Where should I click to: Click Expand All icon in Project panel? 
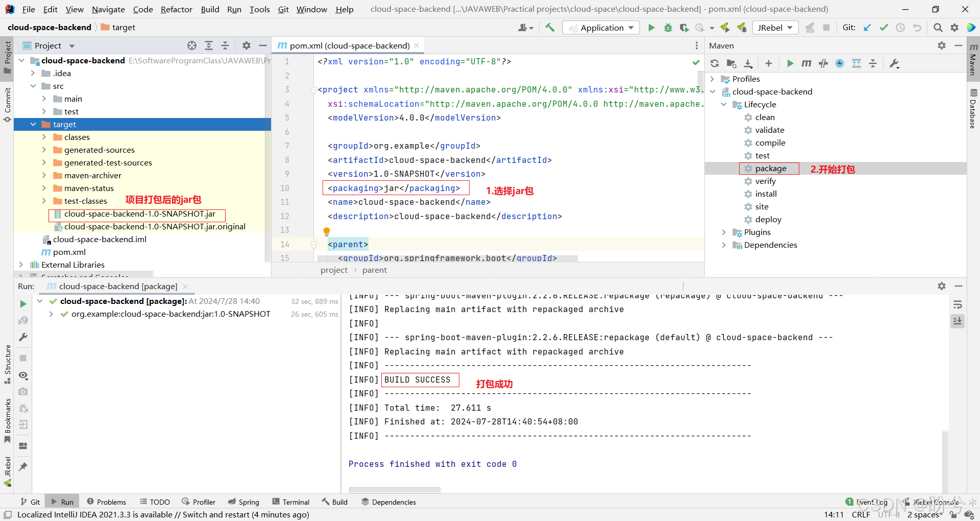(209, 45)
